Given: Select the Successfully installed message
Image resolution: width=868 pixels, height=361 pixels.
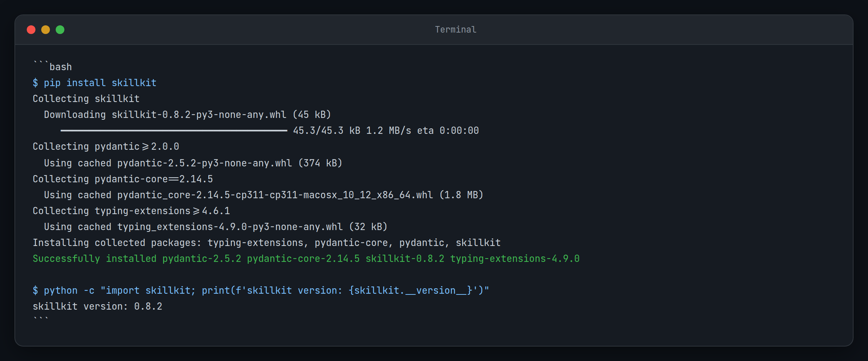Looking at the screenshot, I should pyautogui.click(x=306, y=258).
